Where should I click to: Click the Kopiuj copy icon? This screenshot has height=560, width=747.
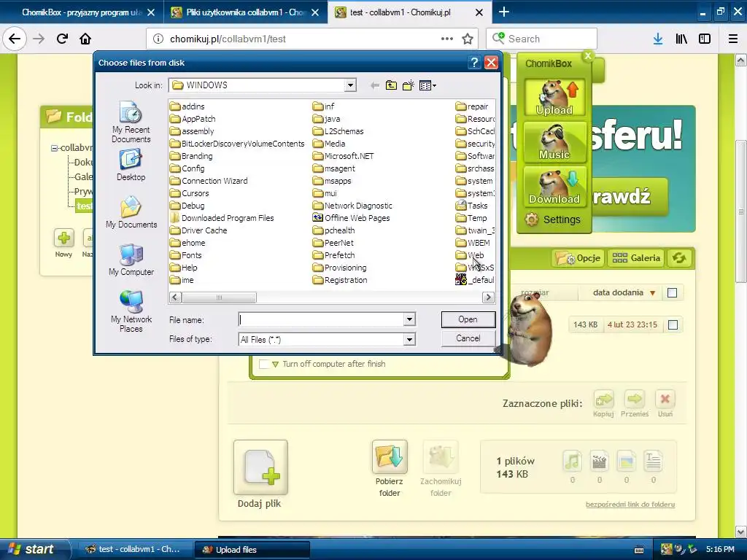[x=603, y=399]
